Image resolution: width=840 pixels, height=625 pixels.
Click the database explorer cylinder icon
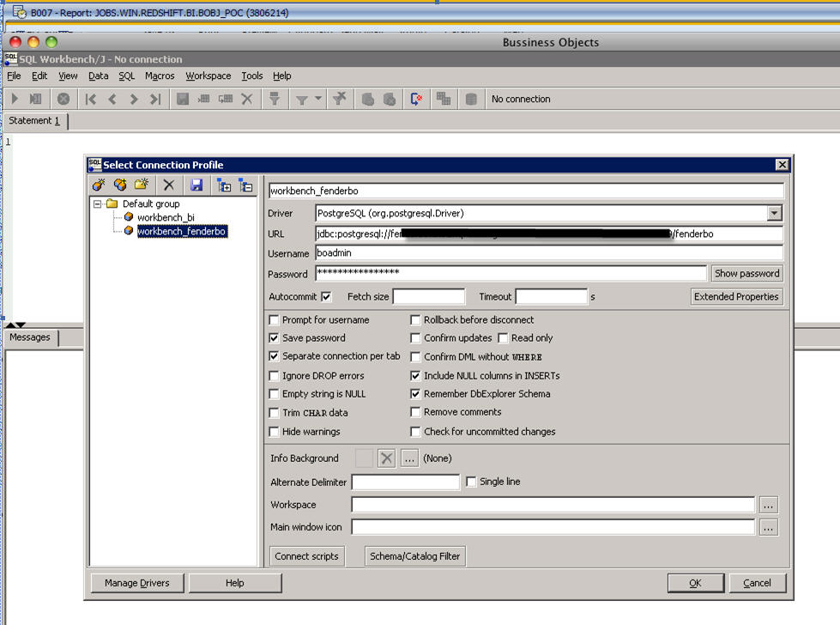471,100
